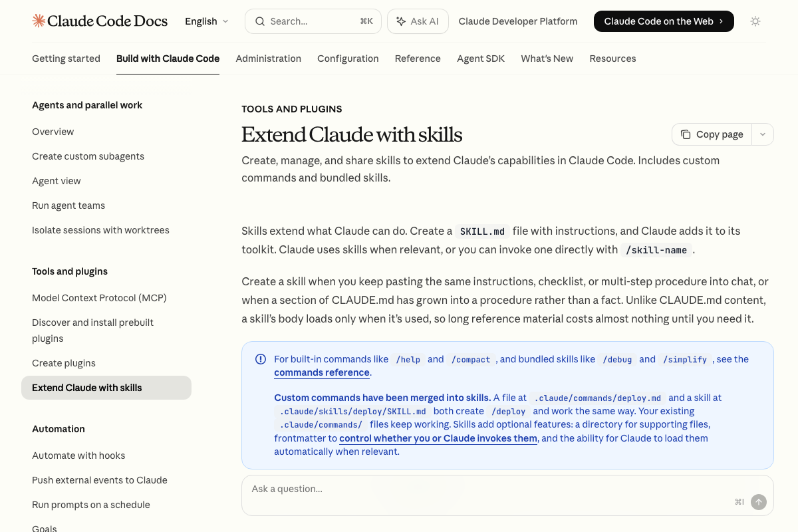Open the Agent SDK tab
Viewport: 798px width, 532px height.
click(481, 59)
